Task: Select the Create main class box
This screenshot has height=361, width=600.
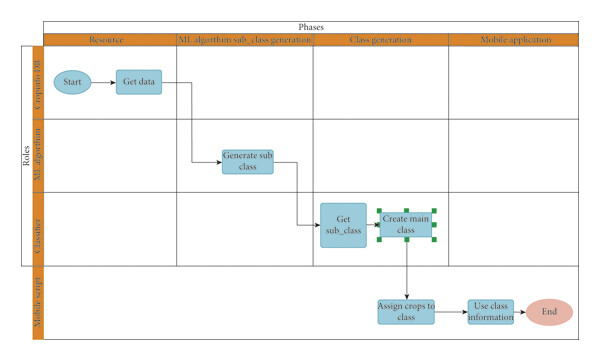Action: coord(406,225)
